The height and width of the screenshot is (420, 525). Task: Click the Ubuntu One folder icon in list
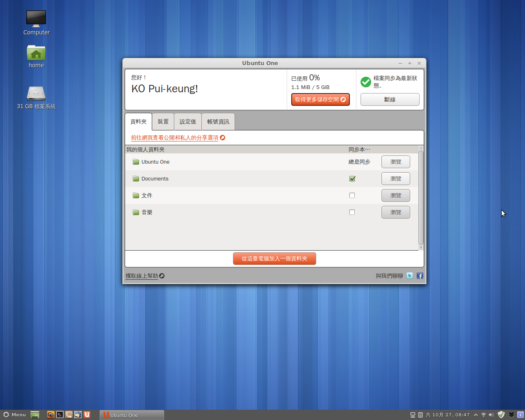point(136,162)
